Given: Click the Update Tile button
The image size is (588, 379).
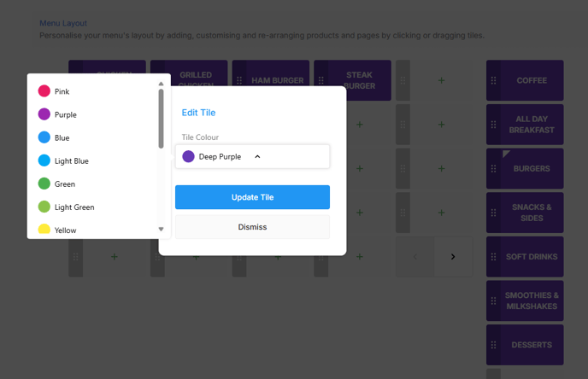Looking at the screenshot, I should coord(252,197).
